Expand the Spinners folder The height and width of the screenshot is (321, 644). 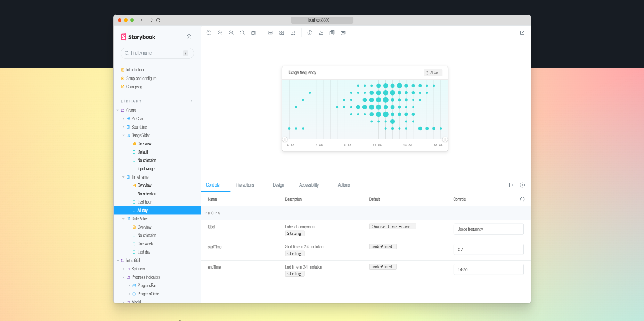(123, 269)
